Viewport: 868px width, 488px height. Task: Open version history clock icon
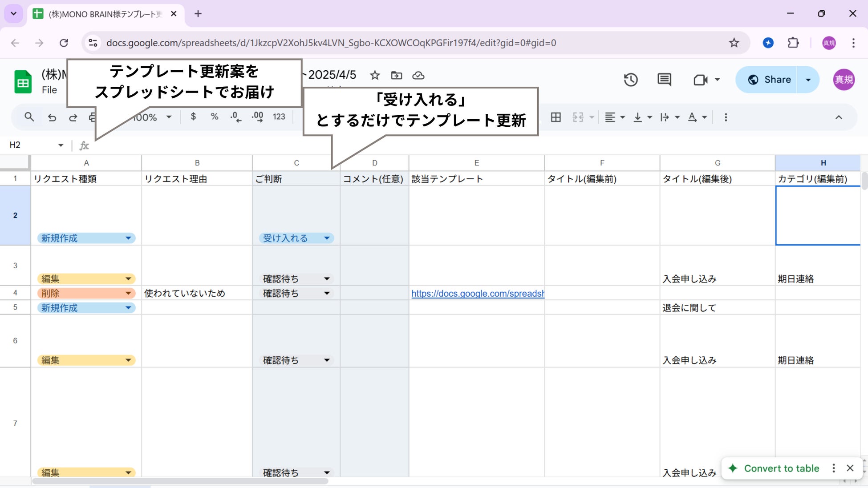pyautogui.click(x=630, y=80)
